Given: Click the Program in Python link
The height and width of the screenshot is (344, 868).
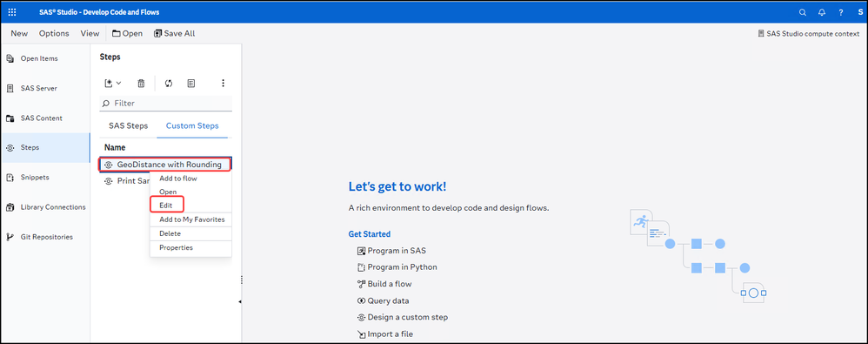Looking at the screenshot, I should pos(397,267).
